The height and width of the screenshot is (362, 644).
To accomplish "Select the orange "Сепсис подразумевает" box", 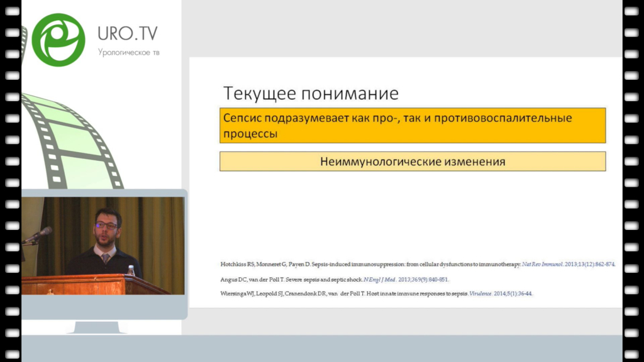I will 412,126.
